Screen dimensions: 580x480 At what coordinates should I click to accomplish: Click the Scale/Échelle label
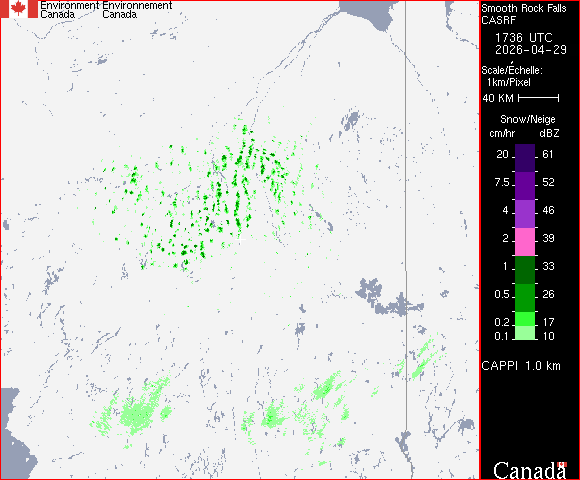[512, 70]
